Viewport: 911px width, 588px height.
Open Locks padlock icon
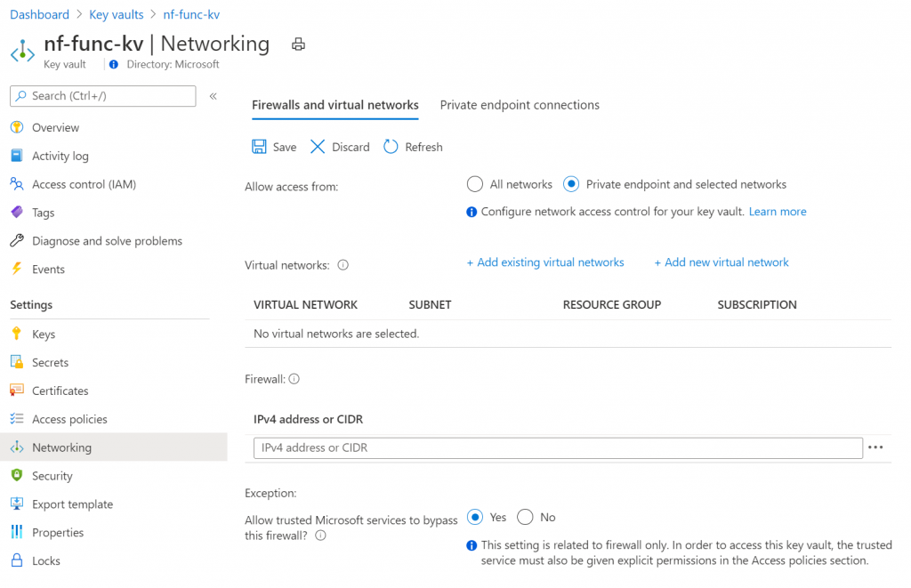(17, 560)
